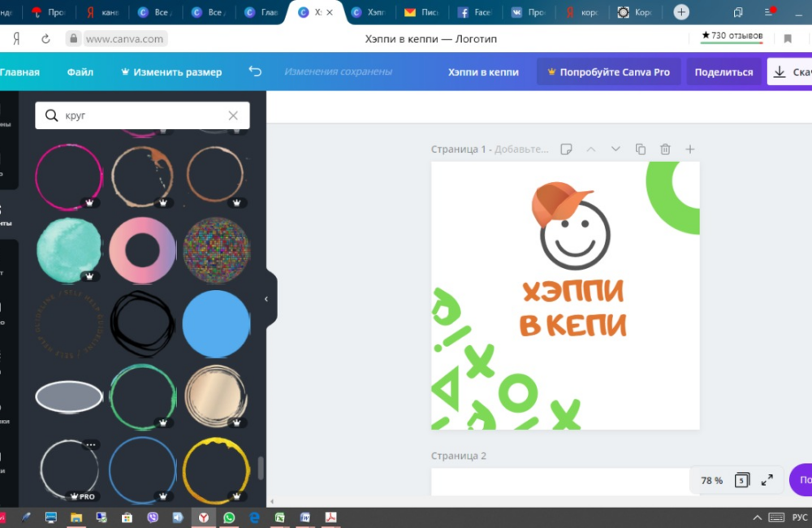
Task: Click the Поделиться share button
Action: 723,72
